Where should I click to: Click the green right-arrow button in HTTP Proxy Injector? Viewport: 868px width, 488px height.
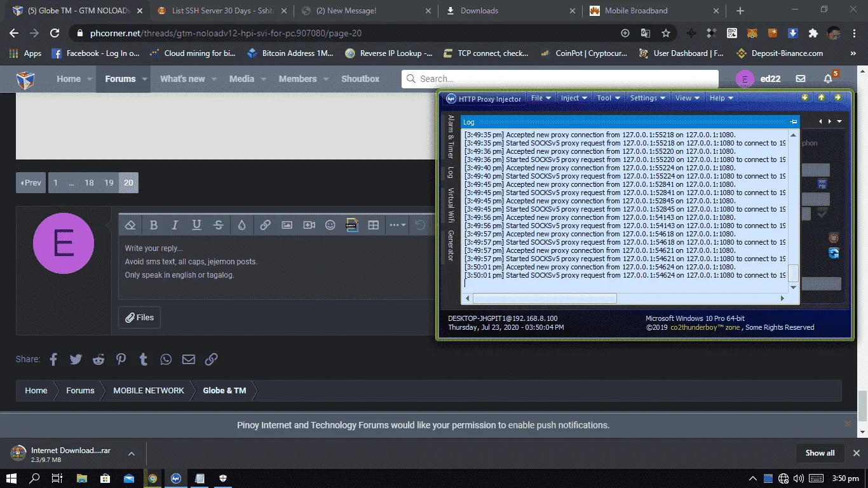tap(838, 97)
